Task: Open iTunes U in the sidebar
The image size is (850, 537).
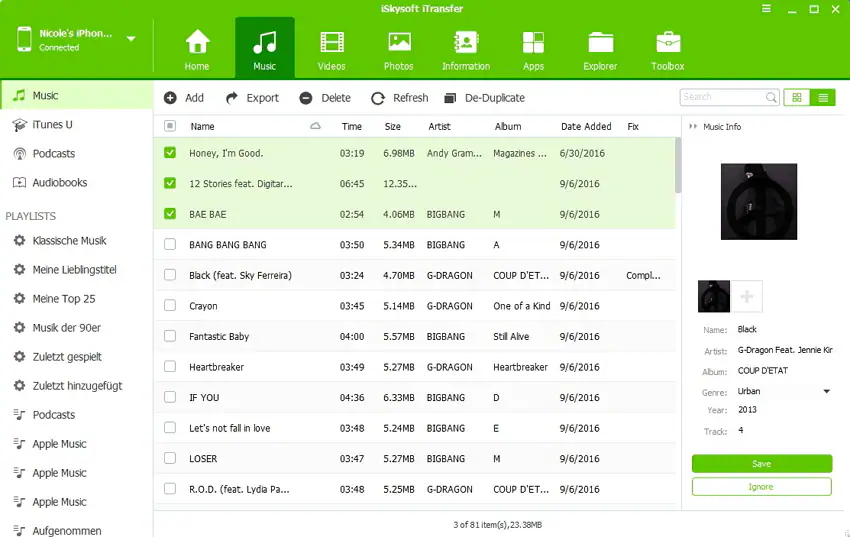Action: pos(76,125)
